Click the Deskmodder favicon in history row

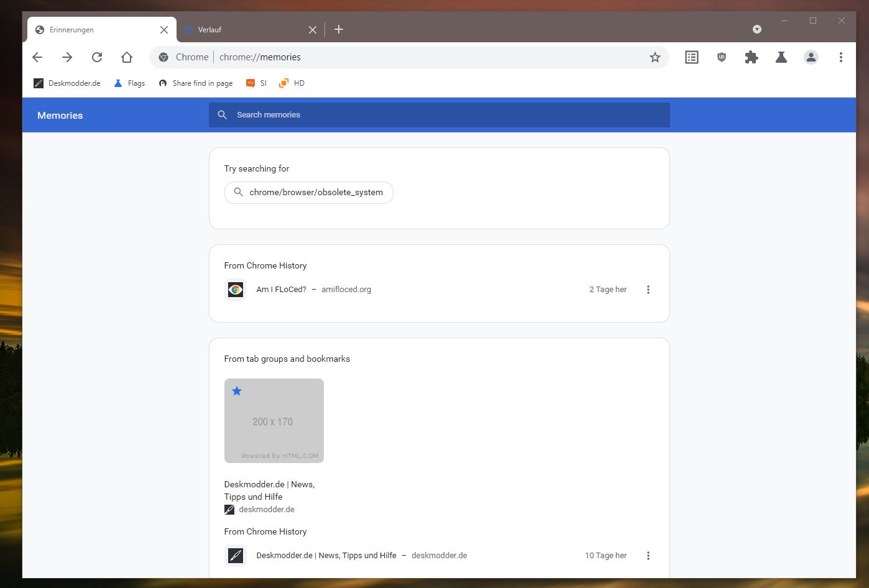[x=236, y=556]
